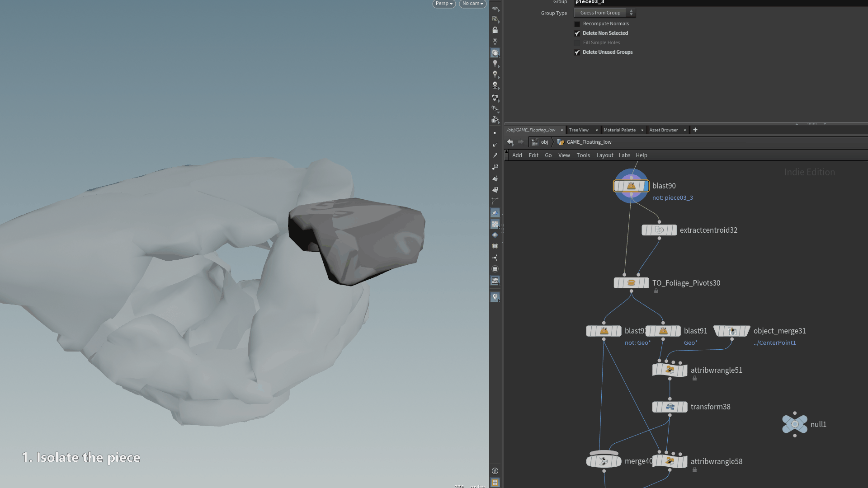
Task: Click the plus icon to add a new pane tab
Action: click(x=695, y=130)
